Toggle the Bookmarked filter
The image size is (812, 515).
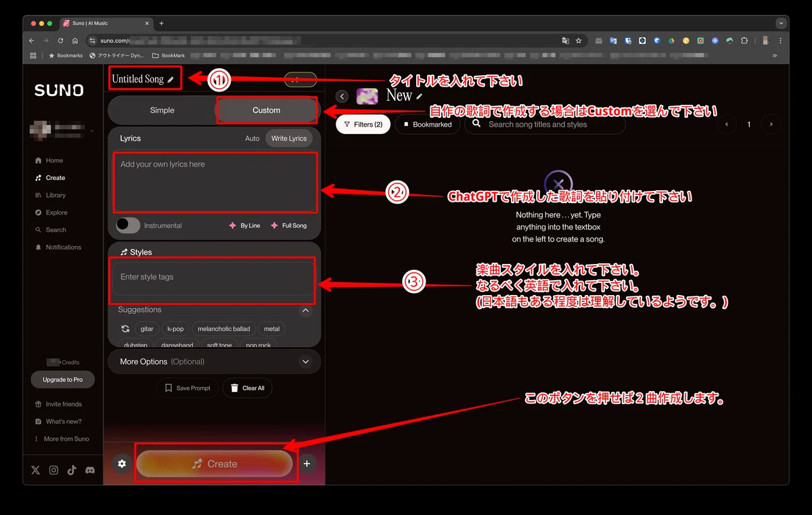(428, 125)
